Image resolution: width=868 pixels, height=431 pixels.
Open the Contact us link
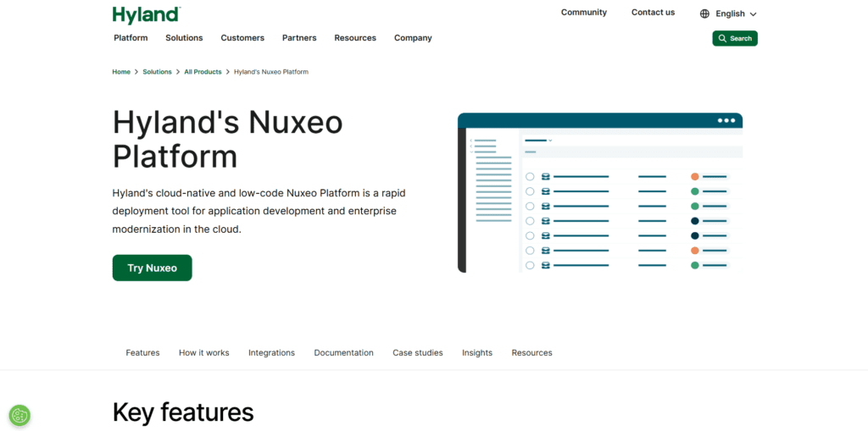[x=654, y=12]
